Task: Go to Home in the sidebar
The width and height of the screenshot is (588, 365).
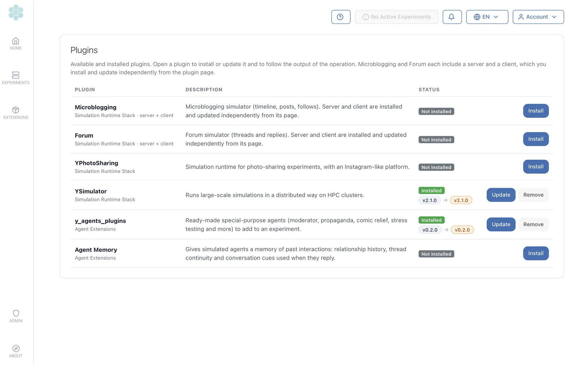Action: click(x=16, y=44)
